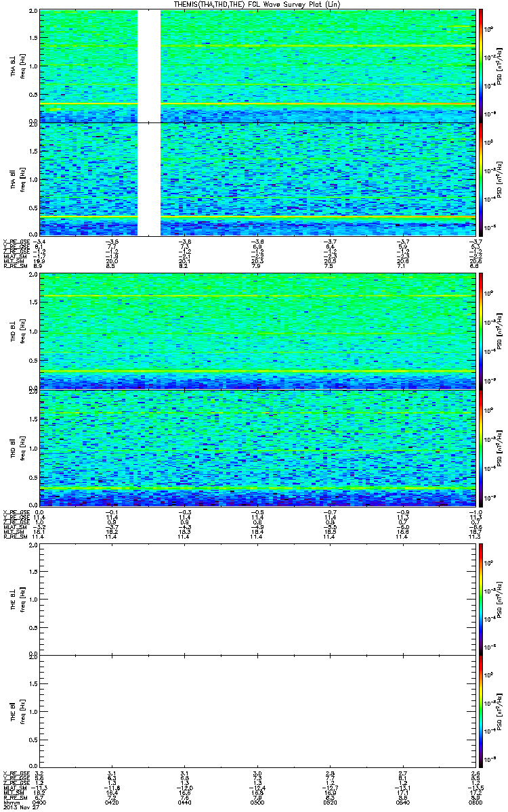Click the white data gap in THA B⊥ panel
Screen dimensions: 508x812
[x=149, y=66]
